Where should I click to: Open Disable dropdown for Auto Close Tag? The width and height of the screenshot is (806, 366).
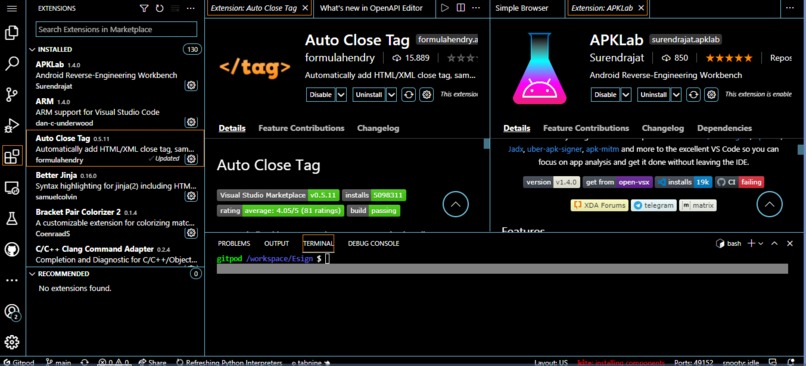click(341, 95)
